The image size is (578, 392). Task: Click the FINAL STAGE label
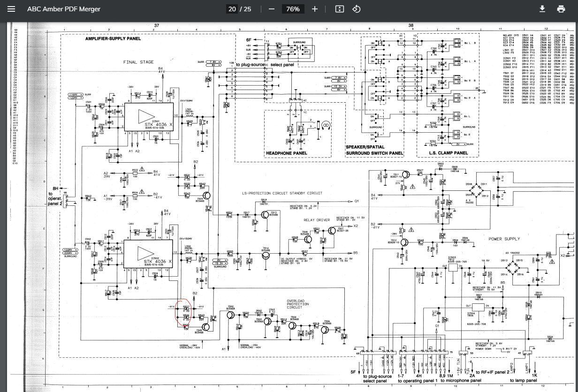138,62
